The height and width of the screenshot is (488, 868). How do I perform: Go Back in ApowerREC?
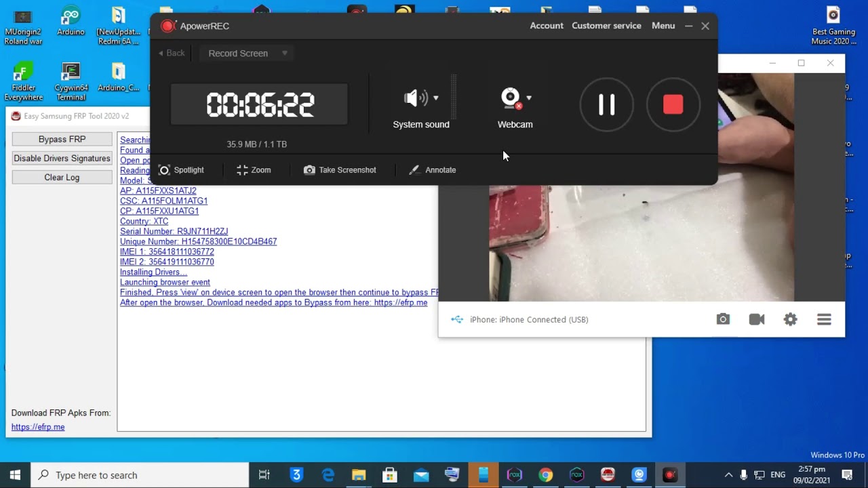pyautogui.click(x=172, y=53)
